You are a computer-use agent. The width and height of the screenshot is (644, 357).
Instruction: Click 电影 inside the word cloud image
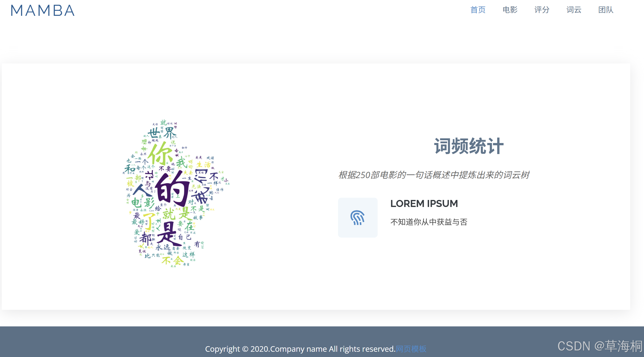(x=143, y=202)
